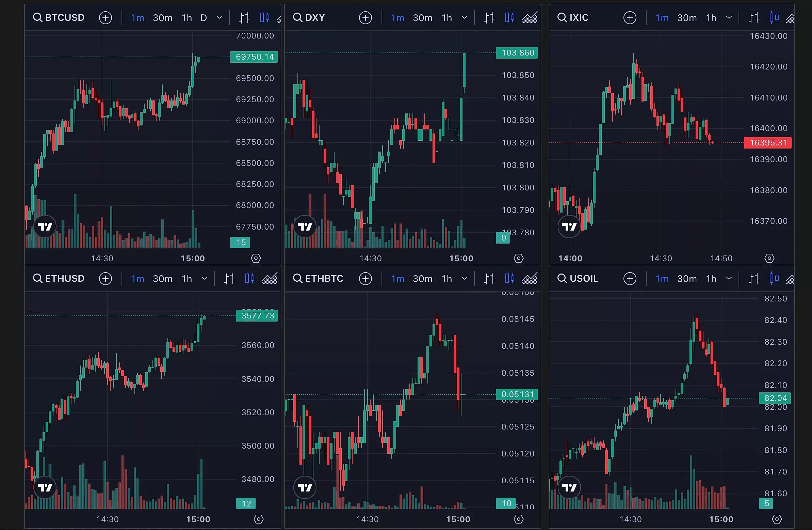812x530 pixels.
Task: Choose the 30m tab in the ETHBTC chart
Action: 422,278
